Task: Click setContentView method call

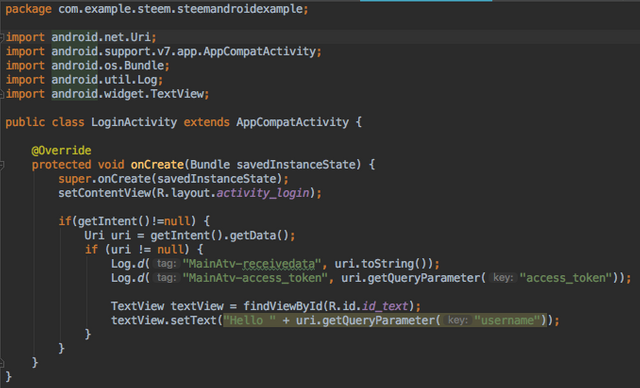Action: coord(104,193)
